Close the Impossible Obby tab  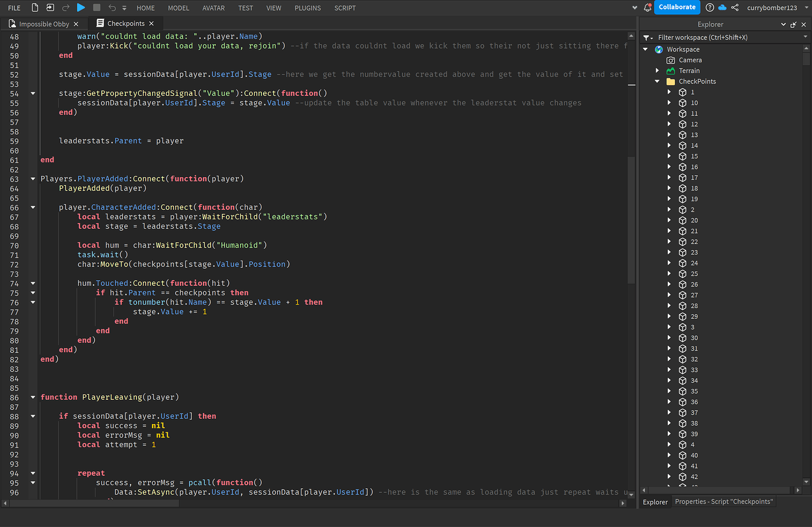point(76,24)
